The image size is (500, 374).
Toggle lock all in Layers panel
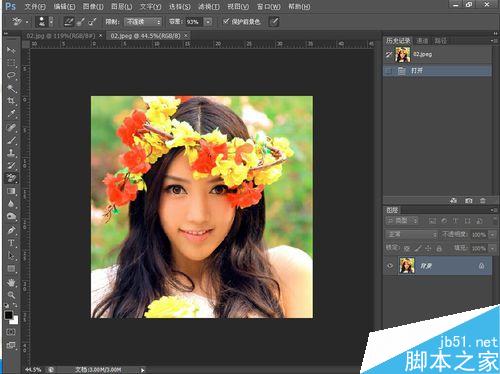[439, 248]
